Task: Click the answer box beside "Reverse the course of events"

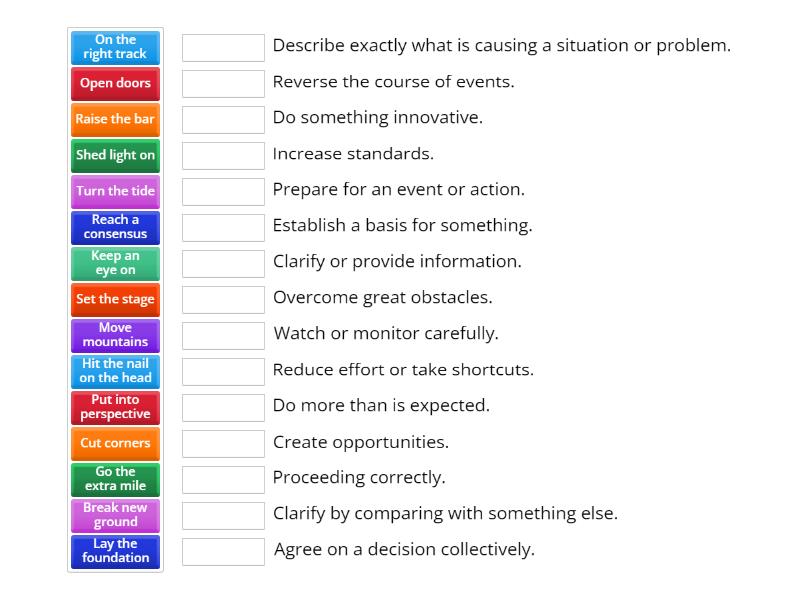Action: (x=223, y=83)
